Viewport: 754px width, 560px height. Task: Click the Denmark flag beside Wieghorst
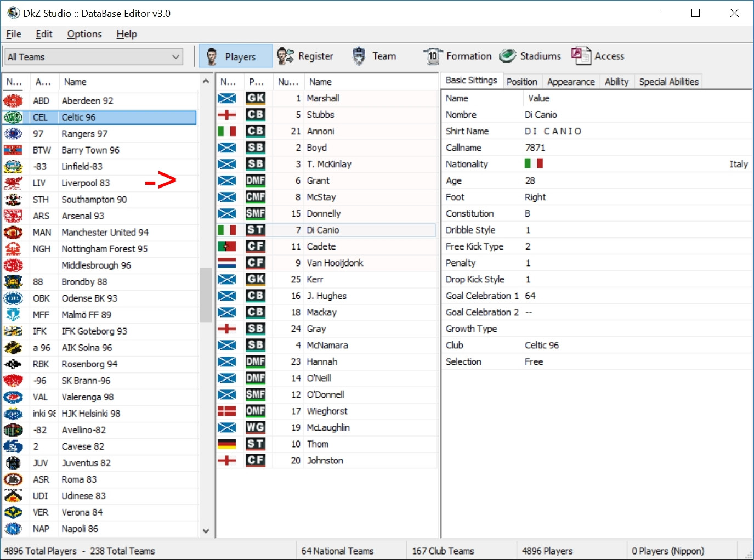coord(227,411)
